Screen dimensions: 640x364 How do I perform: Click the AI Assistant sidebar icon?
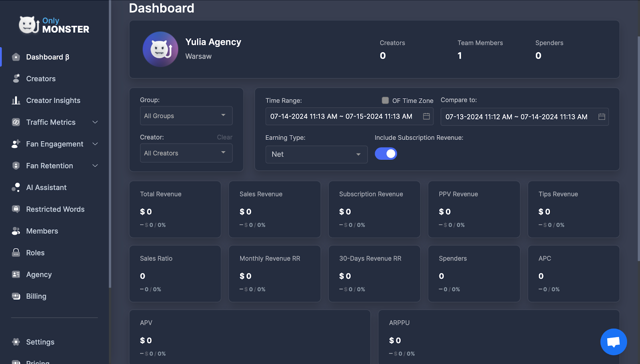(x=16, y=187)
